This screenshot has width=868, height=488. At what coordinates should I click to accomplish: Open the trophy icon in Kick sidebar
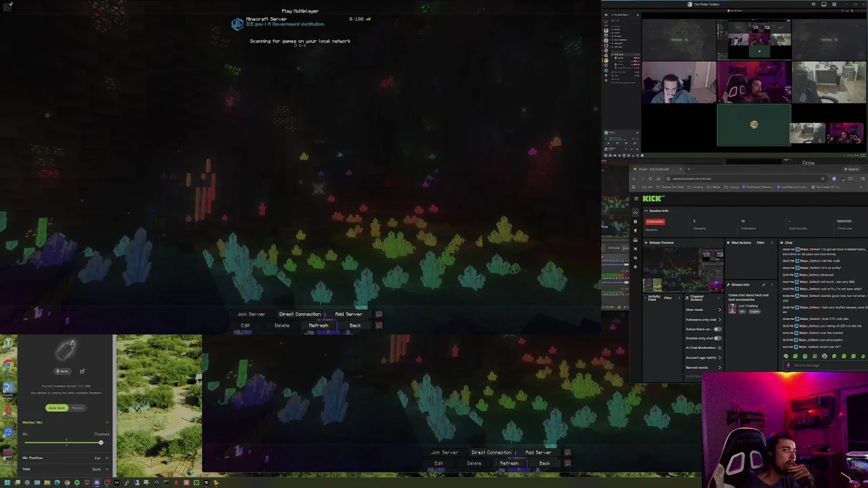coord(635,231)
